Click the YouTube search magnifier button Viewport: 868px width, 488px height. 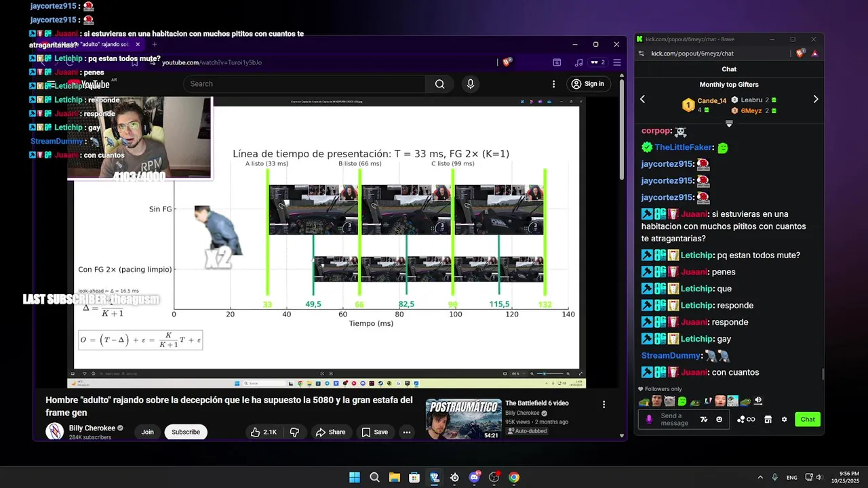439,84
